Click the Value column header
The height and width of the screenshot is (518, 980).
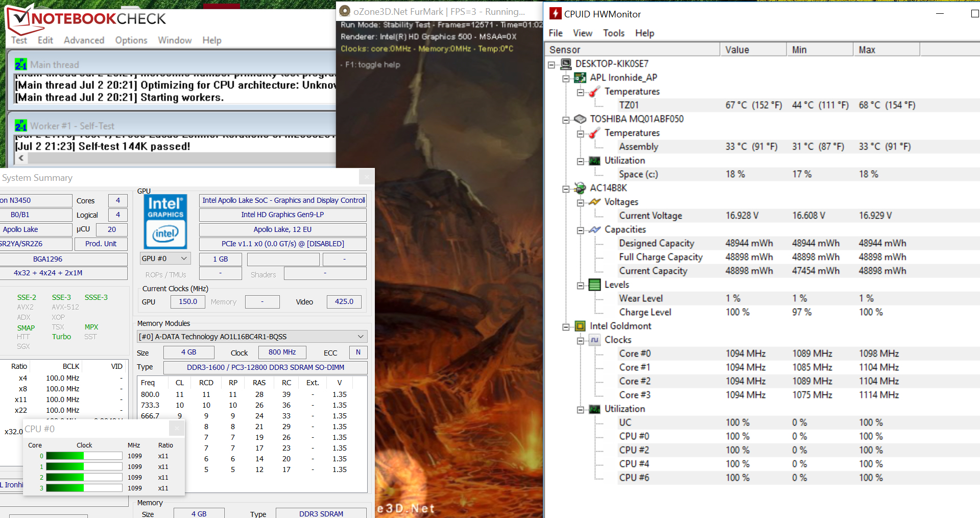pos(753,50)
